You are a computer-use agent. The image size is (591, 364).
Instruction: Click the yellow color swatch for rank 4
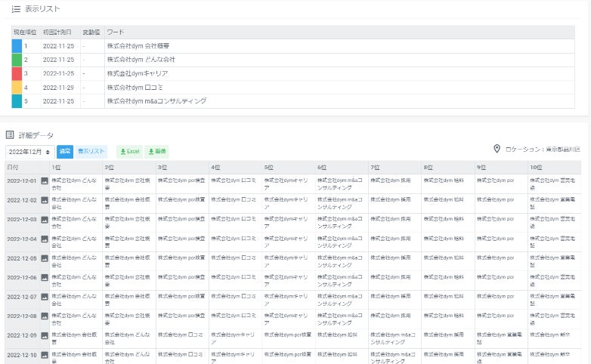[x=17, y=88]
